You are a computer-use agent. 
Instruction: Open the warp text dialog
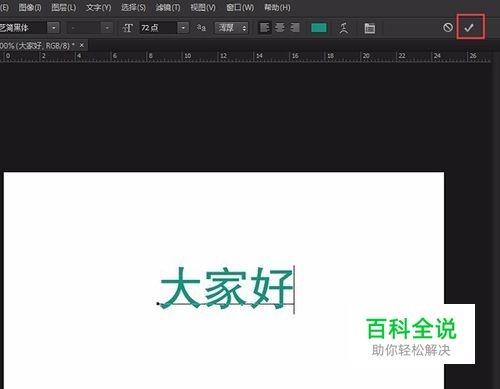coord(344,28)
